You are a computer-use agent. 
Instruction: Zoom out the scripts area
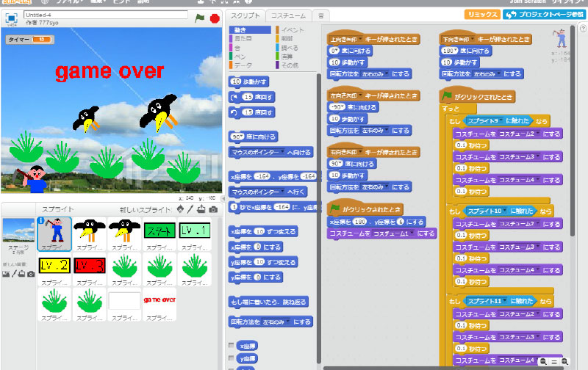(x=542, y=362)
